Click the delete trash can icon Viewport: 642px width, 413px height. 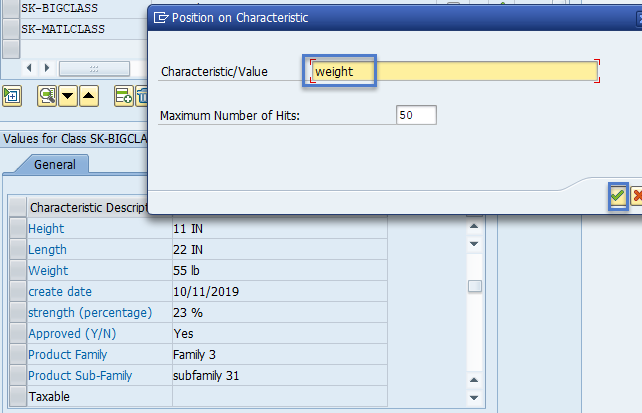click(x=142, y=96)
